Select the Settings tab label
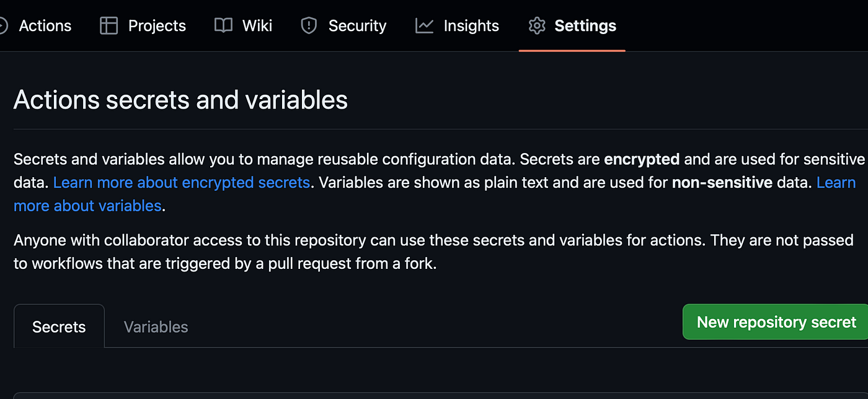 coord(585,26)
